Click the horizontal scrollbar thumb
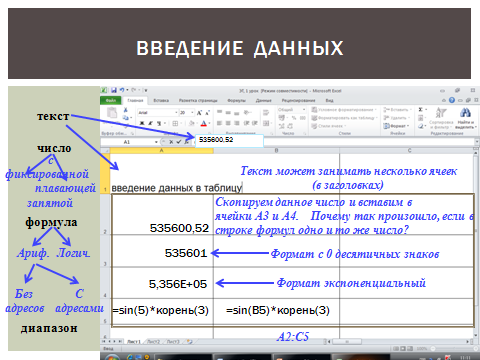The height and width of the screenshot is (360, 480). click(x=347, y=342)
